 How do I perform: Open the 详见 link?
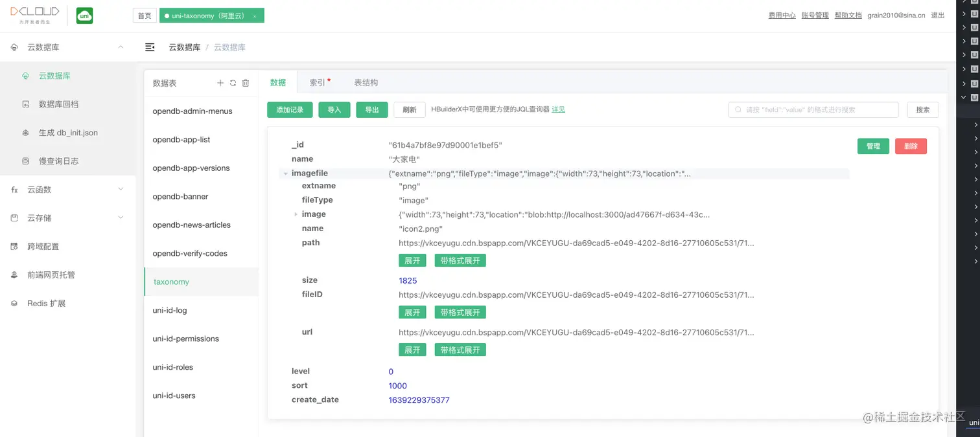[558, 109]
